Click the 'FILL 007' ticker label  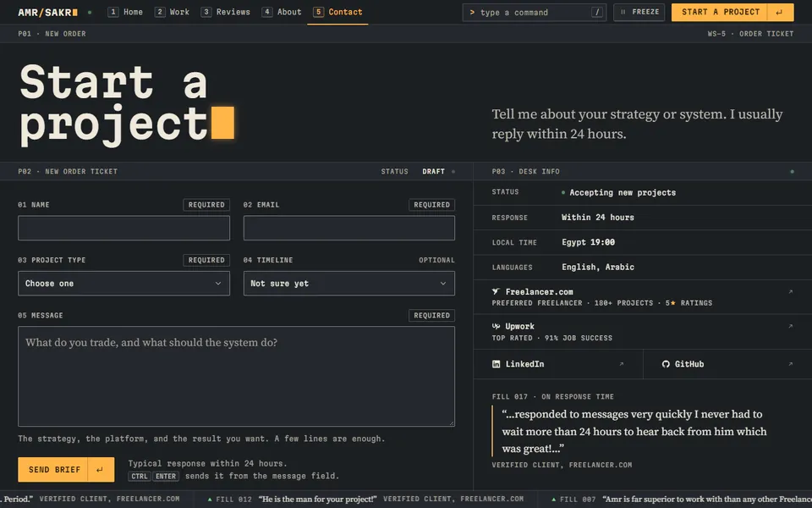point(578,500)
